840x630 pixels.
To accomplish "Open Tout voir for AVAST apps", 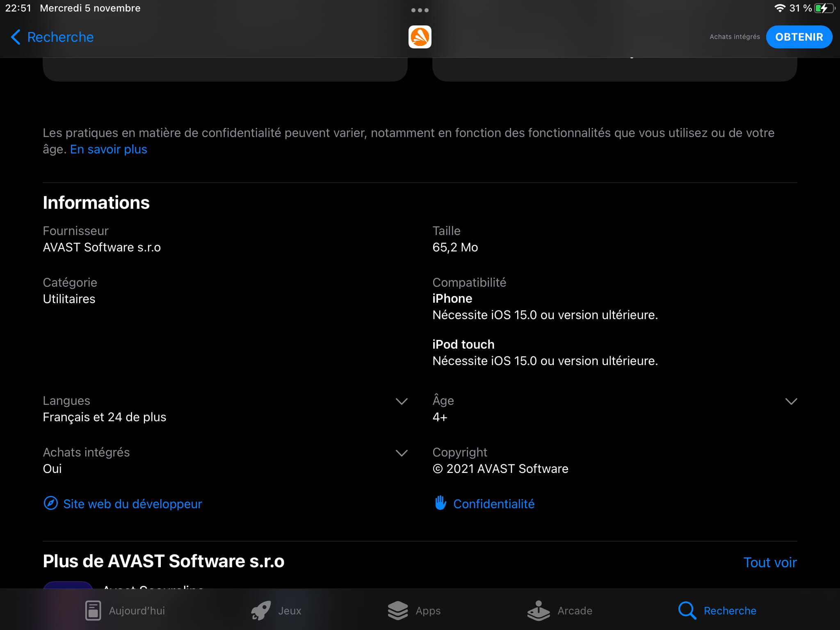I will coord(770,562).
